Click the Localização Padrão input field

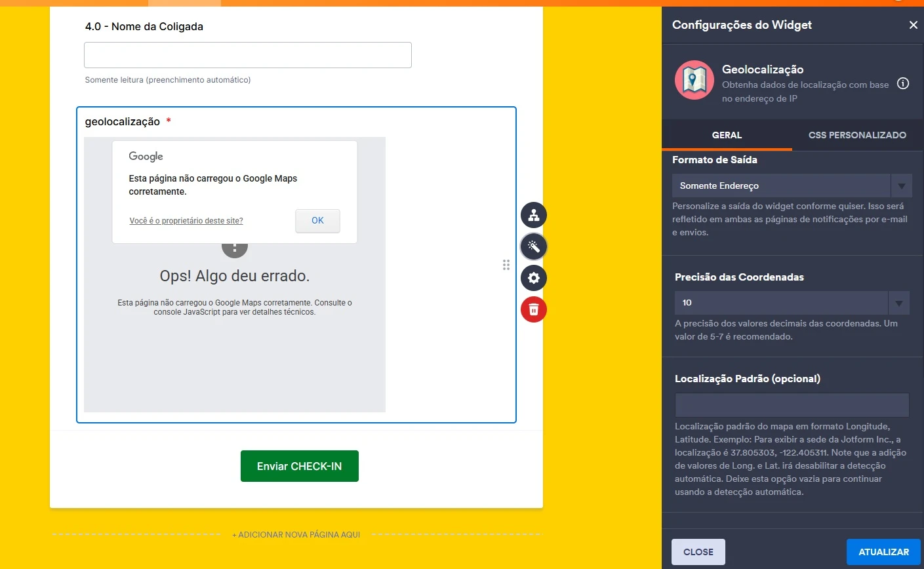(792, 404)
